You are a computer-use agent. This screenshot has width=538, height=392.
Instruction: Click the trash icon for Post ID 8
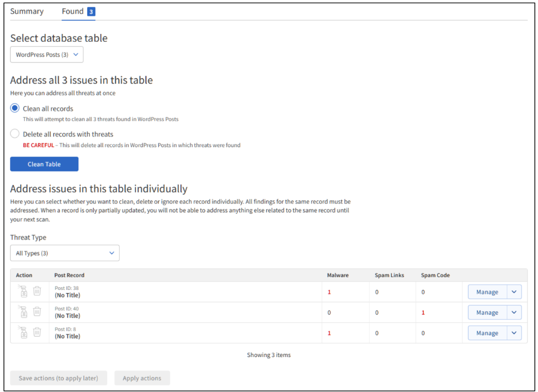coord(37,333)
